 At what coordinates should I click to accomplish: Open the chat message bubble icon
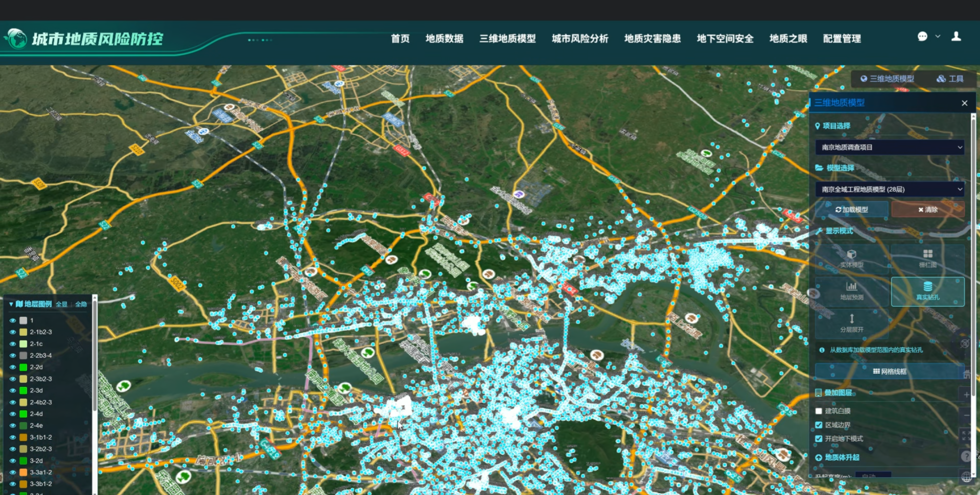[922, 37]
